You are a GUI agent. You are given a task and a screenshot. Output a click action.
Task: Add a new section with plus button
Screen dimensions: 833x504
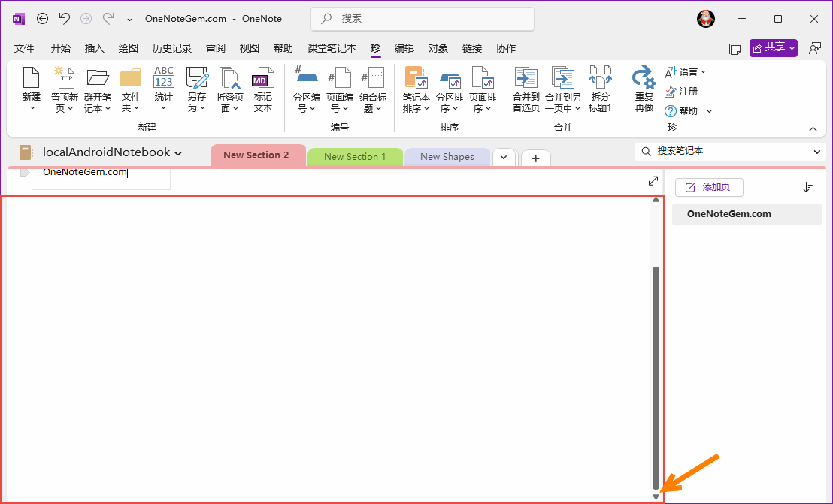tap(536, 158)
